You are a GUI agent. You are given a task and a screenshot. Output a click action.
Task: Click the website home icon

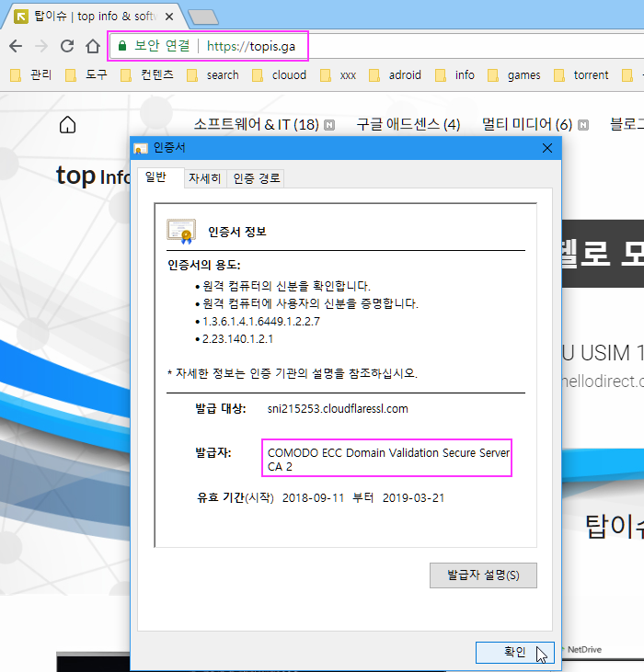67,125
